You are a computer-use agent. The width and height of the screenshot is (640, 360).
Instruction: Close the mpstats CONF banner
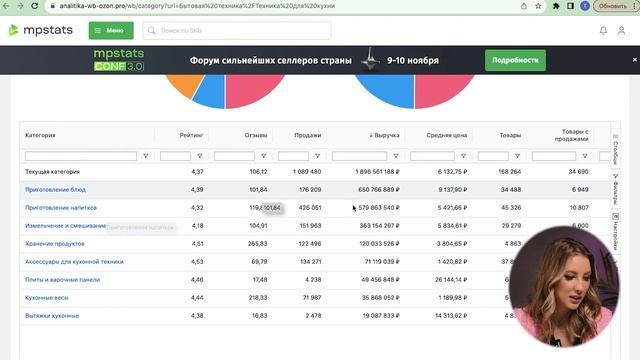tap(635, 60)
